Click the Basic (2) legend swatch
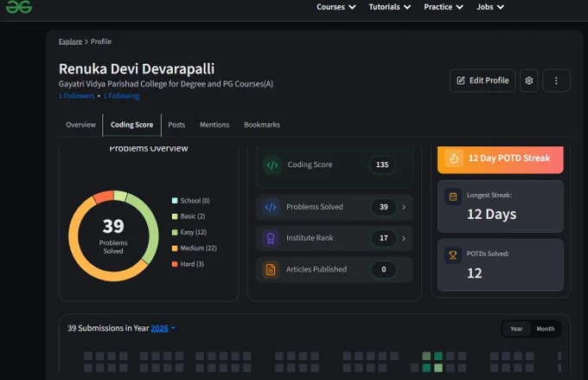This screenshot has width=588, height=380. 175,216
